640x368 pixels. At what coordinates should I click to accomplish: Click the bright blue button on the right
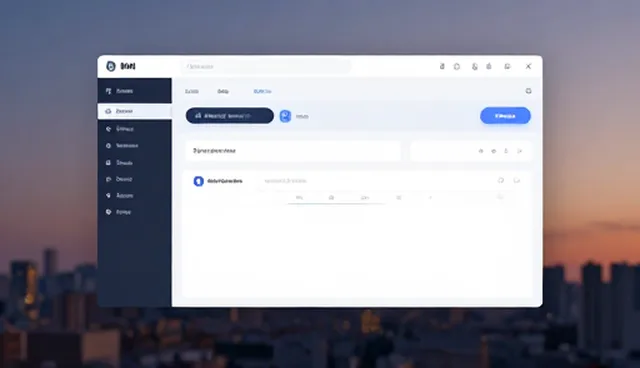505,116
